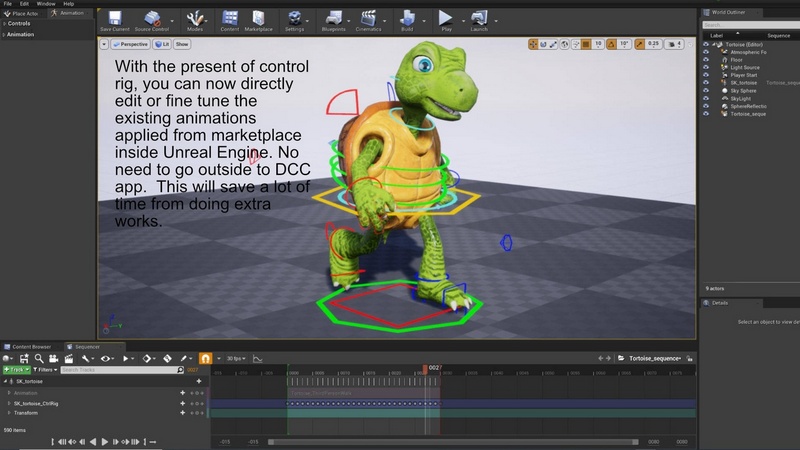Image resolution: width=800 pixels, height=450 pixels.
Task: Toggle visibility of Floor in World Outliner
Action: click(706, 59)
